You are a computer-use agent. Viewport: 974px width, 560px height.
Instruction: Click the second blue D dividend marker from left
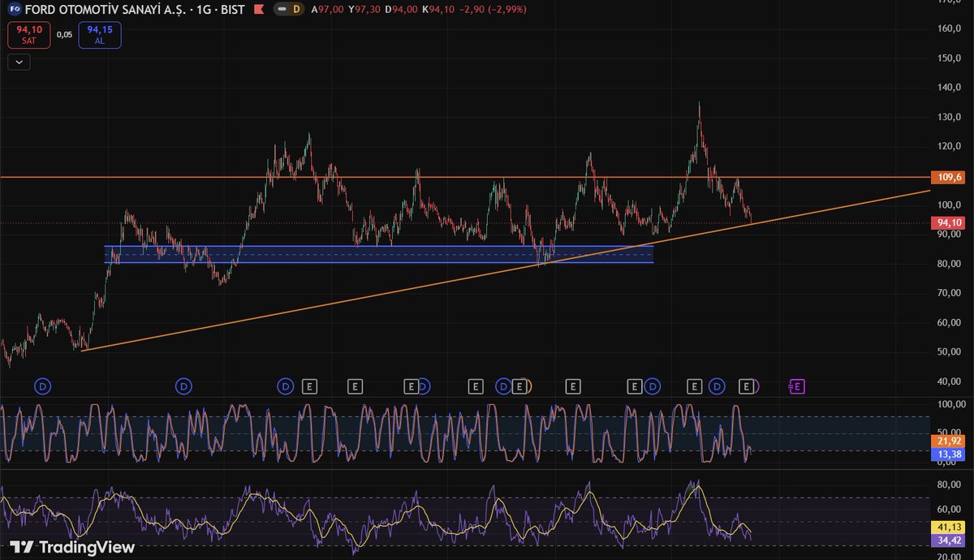[x=185, y=386]
